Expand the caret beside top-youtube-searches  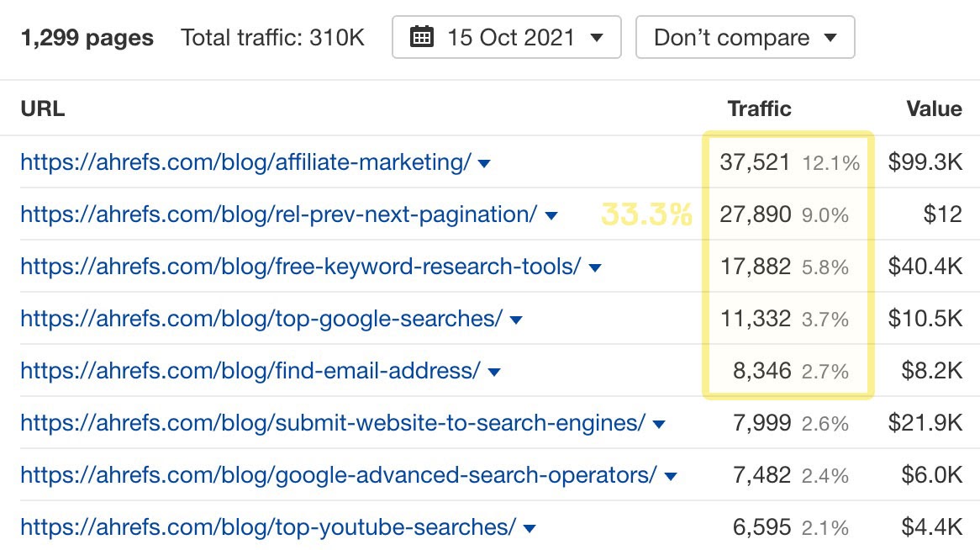click(x=529, y=527)
